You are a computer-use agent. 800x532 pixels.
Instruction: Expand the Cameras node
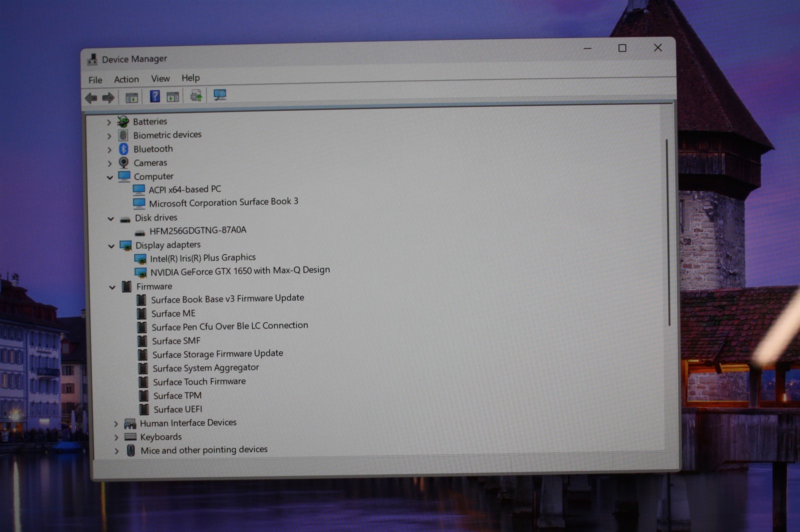pyautogui.click(x=110, y=163)
